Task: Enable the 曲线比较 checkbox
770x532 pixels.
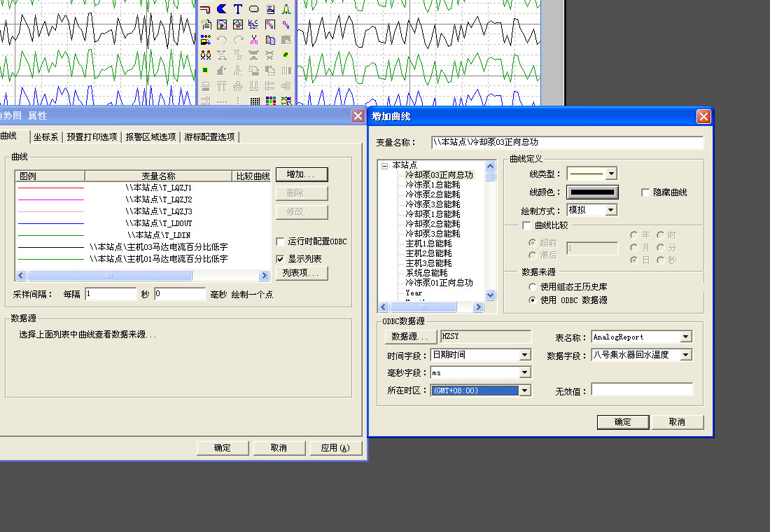Action: click(x=526, y=225)
